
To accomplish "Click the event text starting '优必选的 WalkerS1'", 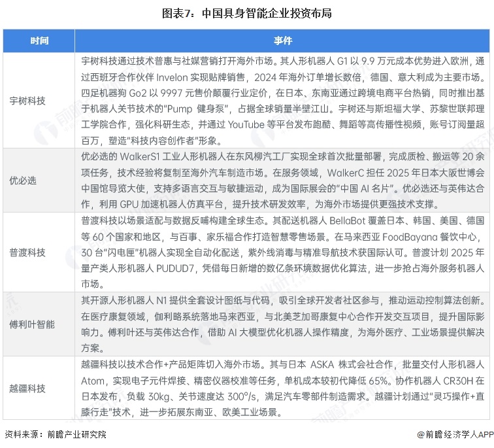I will pyautogui.click(x=282, y=181).
